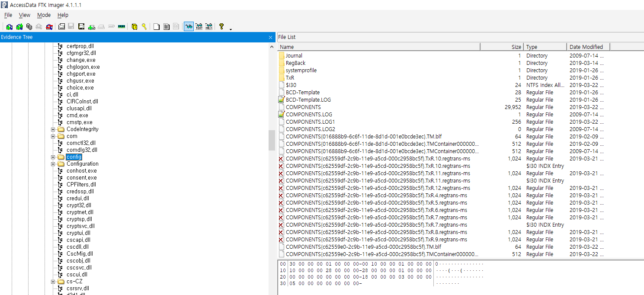Sort file list by Name column
The width and height of the screenshot is (644, 295).
click(x=379, y=47)
